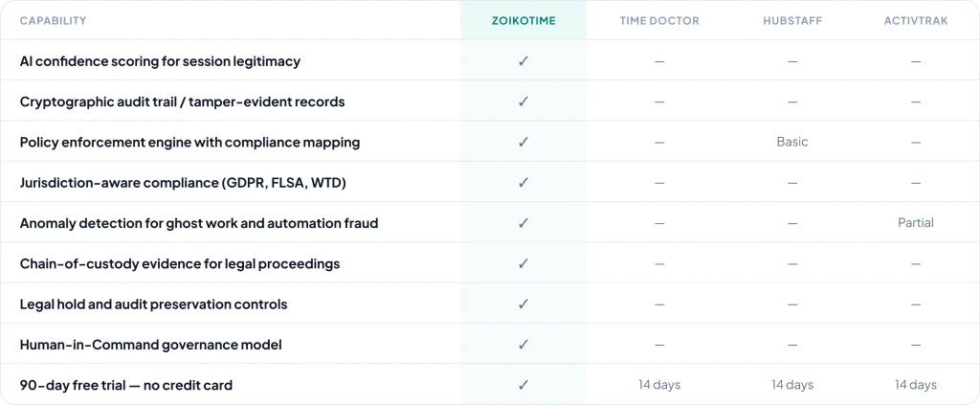Click checkmark for Legal hold row

point(523,304)
